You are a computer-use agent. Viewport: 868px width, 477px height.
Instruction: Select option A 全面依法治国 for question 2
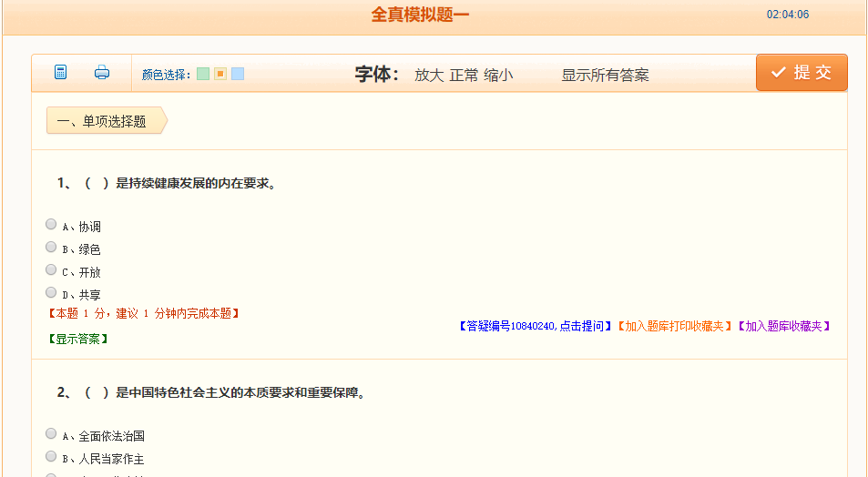click(51, 433)
